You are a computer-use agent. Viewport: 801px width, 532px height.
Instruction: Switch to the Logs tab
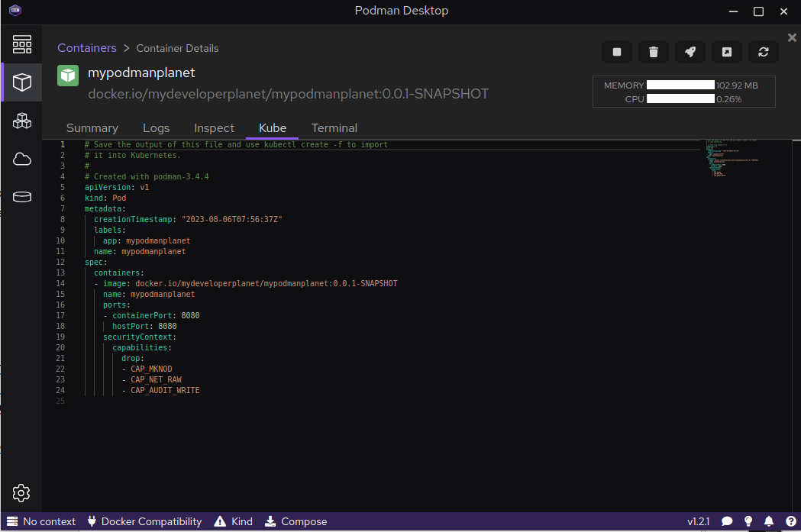(x=156, y=128)
